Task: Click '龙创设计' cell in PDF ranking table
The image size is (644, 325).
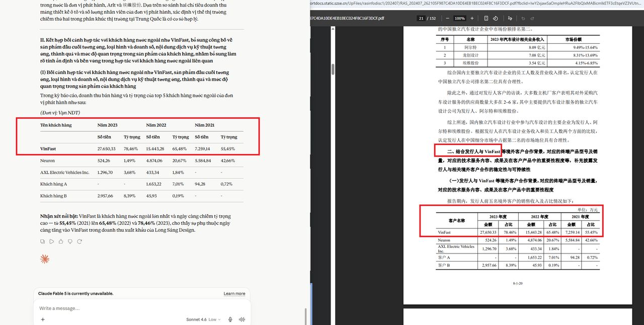Action: 470,55
